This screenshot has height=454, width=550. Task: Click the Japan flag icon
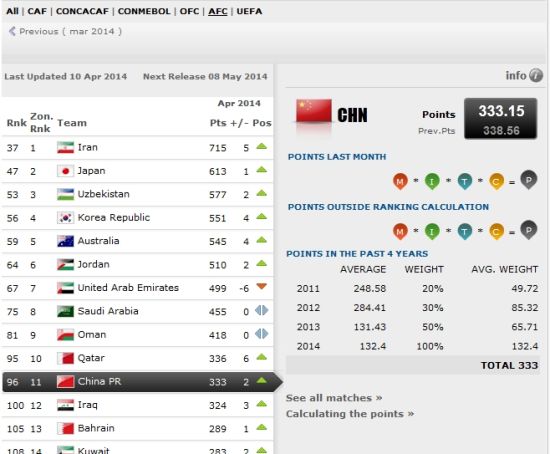pos(66,171)
